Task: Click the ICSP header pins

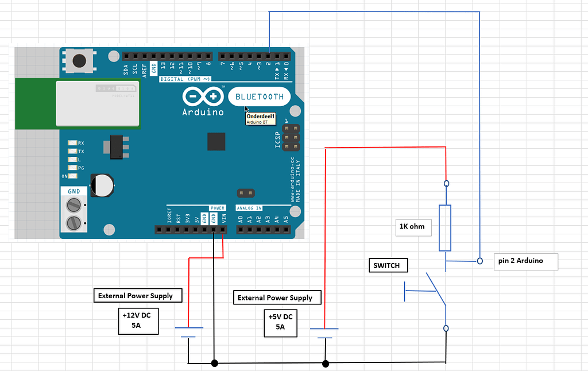Action: (292, 136)
